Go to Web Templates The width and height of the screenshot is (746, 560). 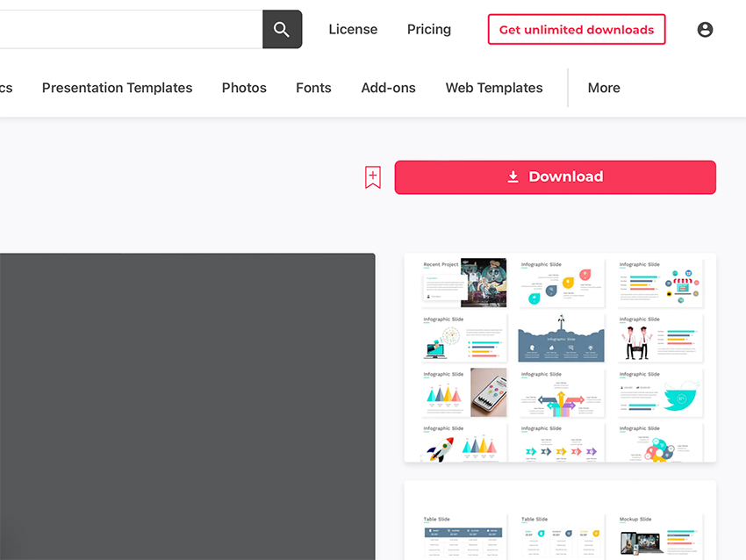tap(493, 88)
